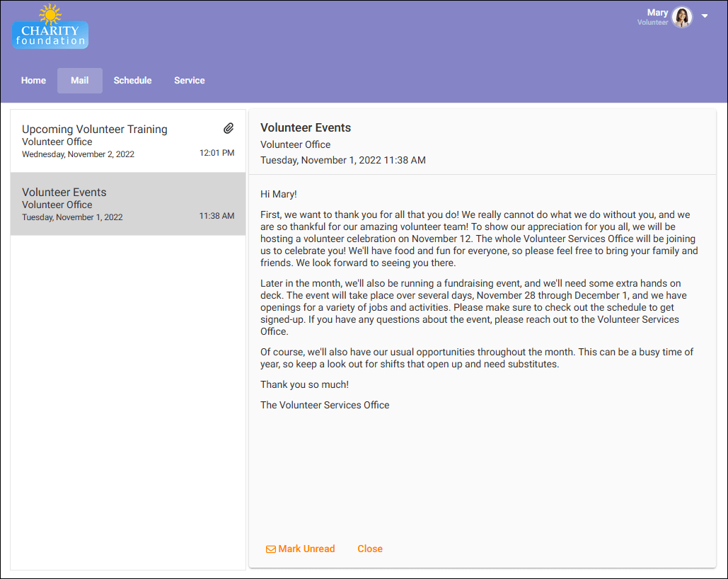Click the Charity Foundation logo
728x579 pixels.
coord(50,28)
